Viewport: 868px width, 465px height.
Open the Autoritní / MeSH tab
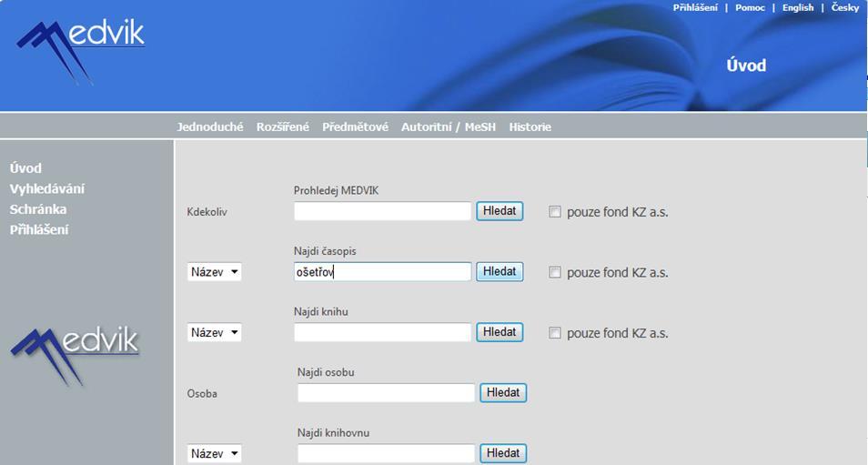(x=449, y=126)
